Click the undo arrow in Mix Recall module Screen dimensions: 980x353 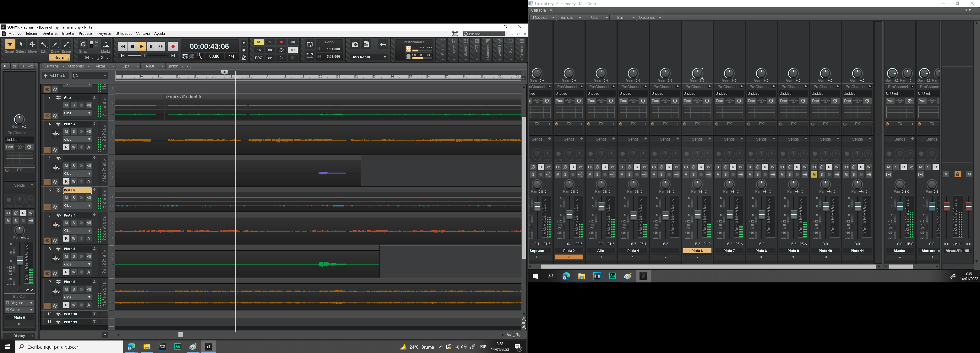[383, 45]
